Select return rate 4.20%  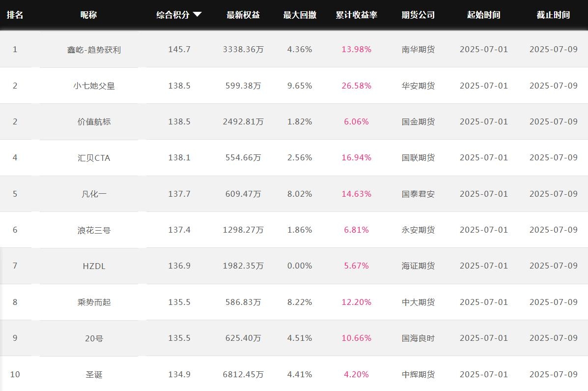(x=356, y=374)
